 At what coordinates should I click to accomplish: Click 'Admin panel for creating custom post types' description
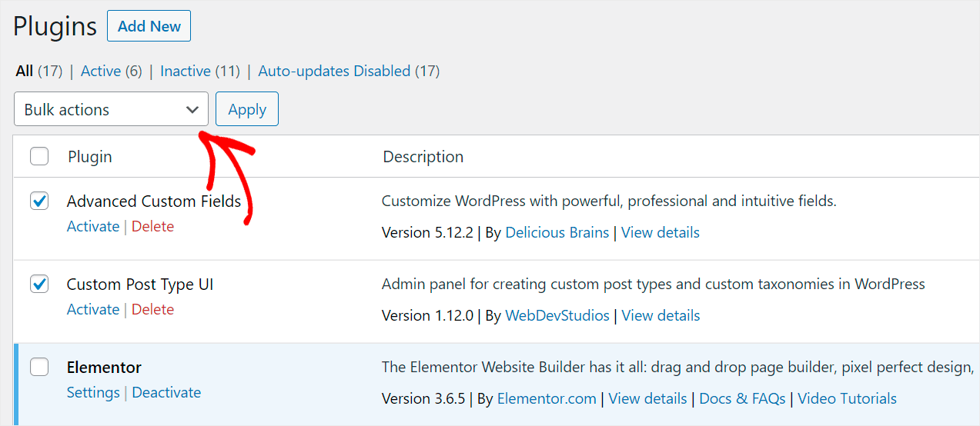tap(654, 285)
